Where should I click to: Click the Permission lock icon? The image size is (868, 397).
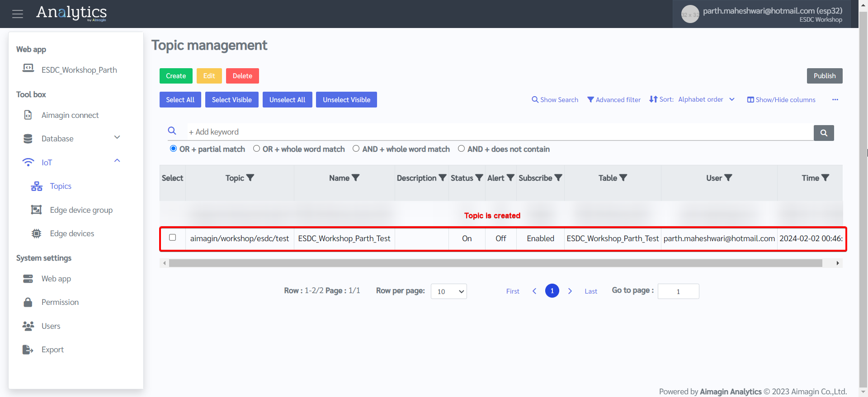tap(28, 302)
